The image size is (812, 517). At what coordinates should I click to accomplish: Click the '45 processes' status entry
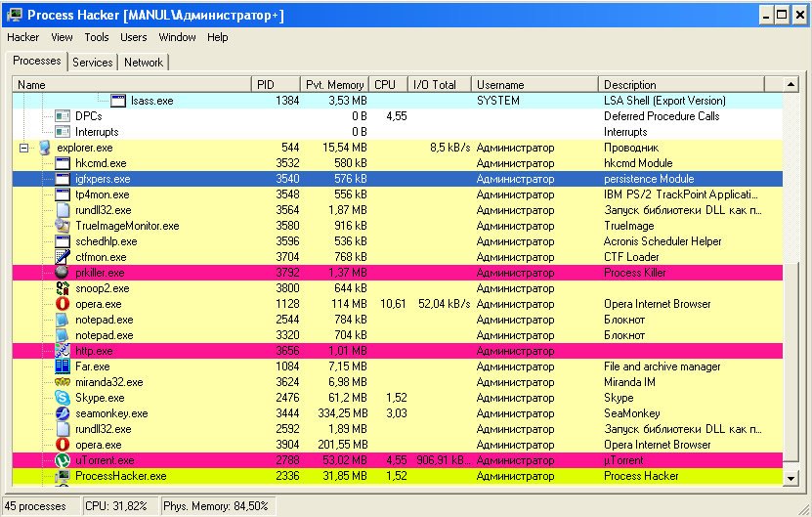point(35,506)
